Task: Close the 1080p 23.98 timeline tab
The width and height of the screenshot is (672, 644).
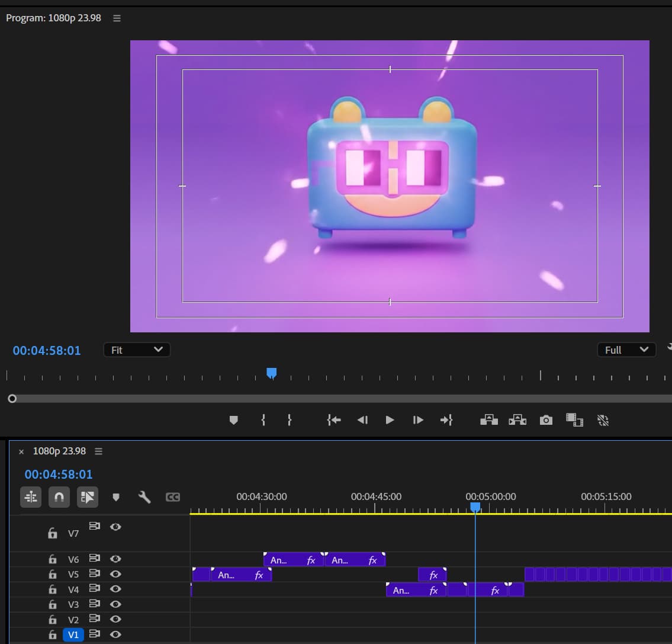Action: click(x=21, y=451)
